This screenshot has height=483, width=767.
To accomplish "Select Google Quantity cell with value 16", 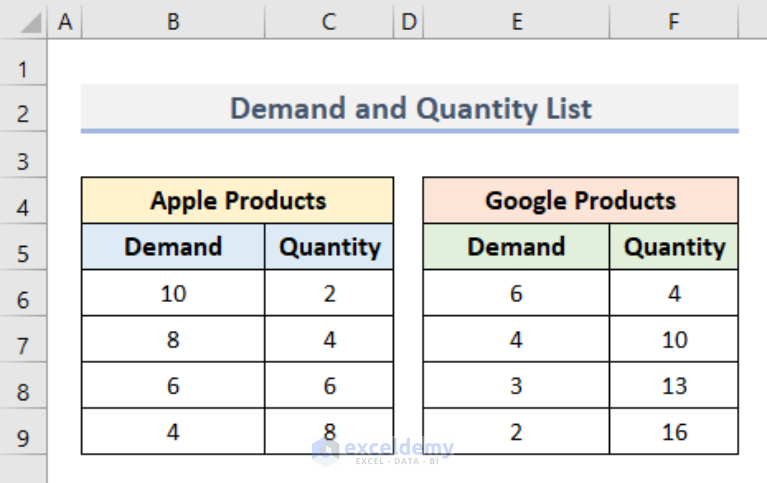I will point(674,431).
